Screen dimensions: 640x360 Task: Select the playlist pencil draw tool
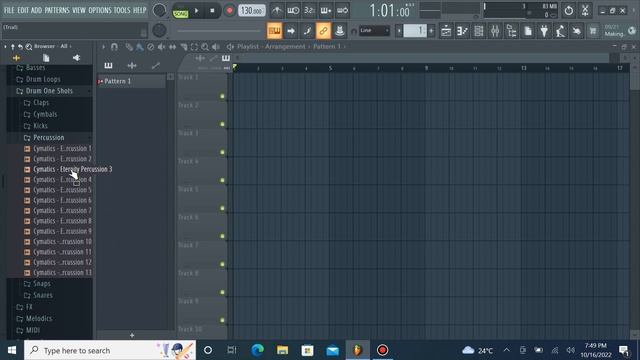(129, 47)
